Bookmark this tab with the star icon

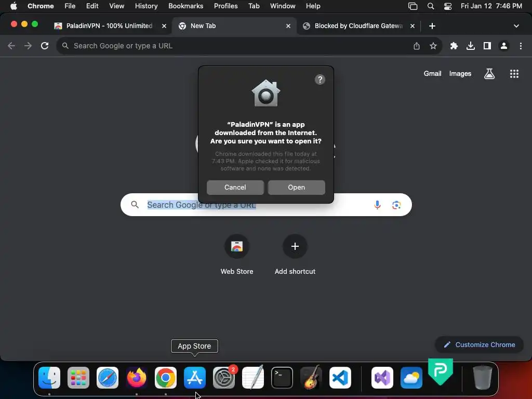[x=433, y=46]
